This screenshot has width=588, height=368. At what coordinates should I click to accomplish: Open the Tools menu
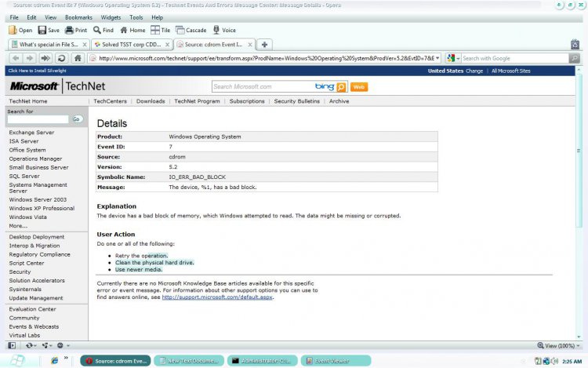coord(136,17)
